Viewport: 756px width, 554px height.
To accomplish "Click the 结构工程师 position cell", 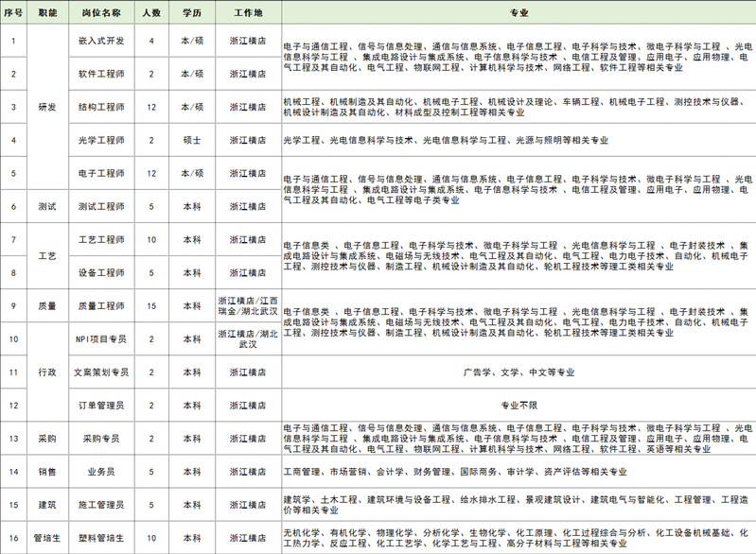I will coord(101,107).
